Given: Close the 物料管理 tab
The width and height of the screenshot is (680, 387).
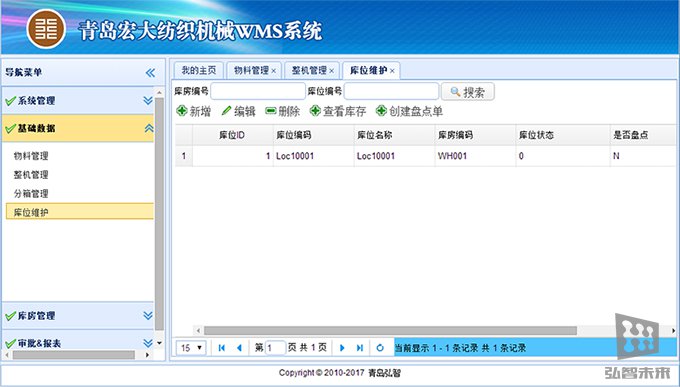Looking at the screenshot, I should (x=274, y=71).
